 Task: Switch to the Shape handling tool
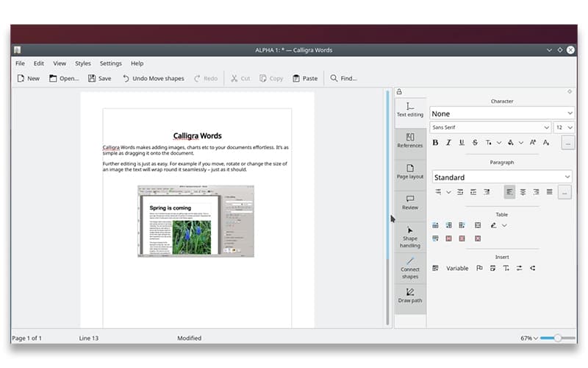click(x=410, y=237)
